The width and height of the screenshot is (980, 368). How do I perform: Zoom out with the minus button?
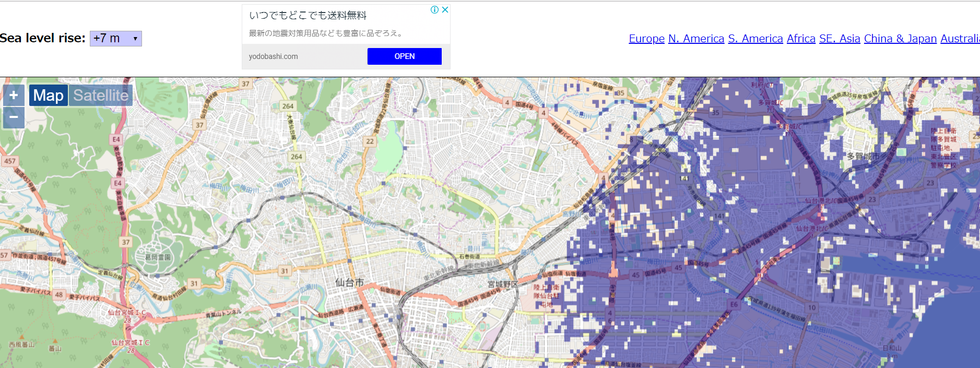pos(14,117)
